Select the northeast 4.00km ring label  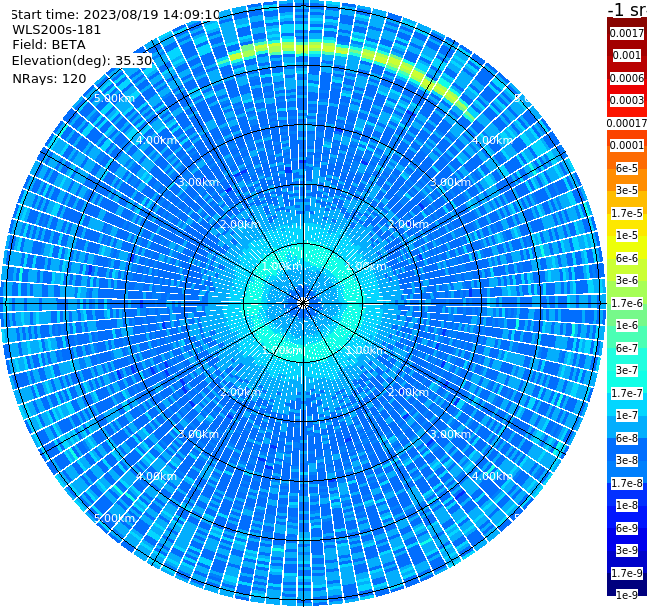[492, 140]
